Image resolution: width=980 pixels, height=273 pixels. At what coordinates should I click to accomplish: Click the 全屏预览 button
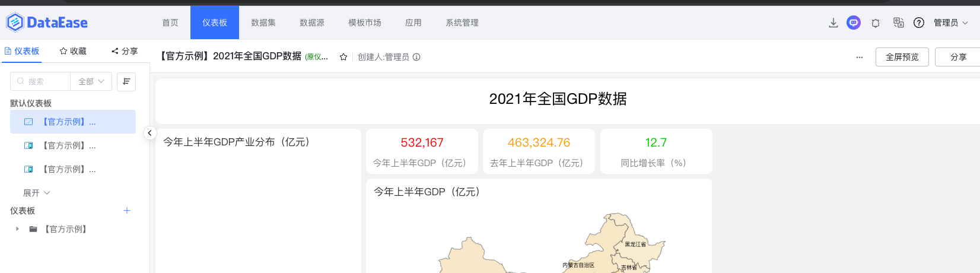click(902, 57)
